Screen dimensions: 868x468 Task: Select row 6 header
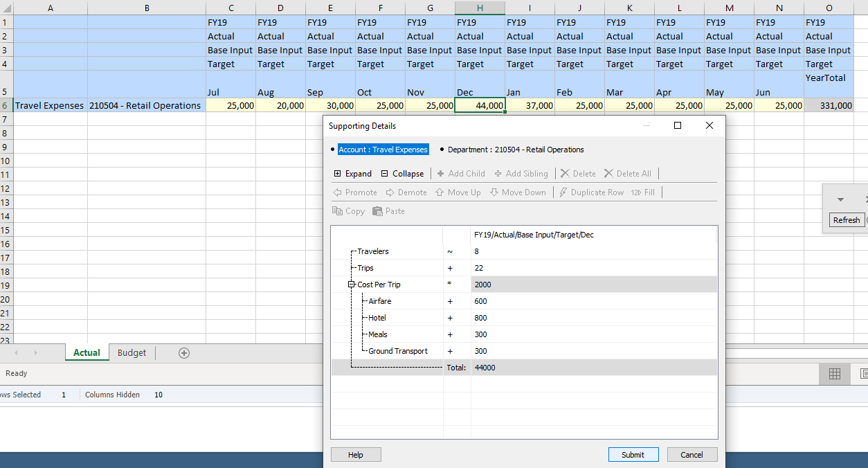pos(6,105)
